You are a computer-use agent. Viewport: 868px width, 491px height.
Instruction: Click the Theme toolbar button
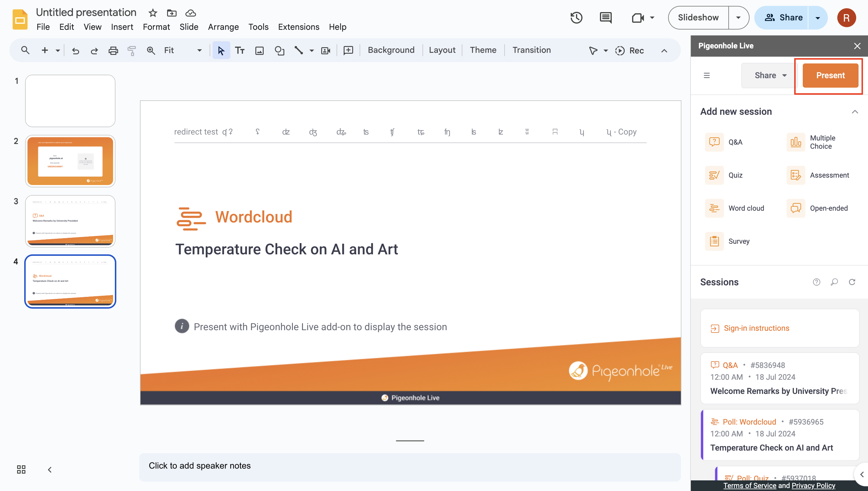pos(483,50)
